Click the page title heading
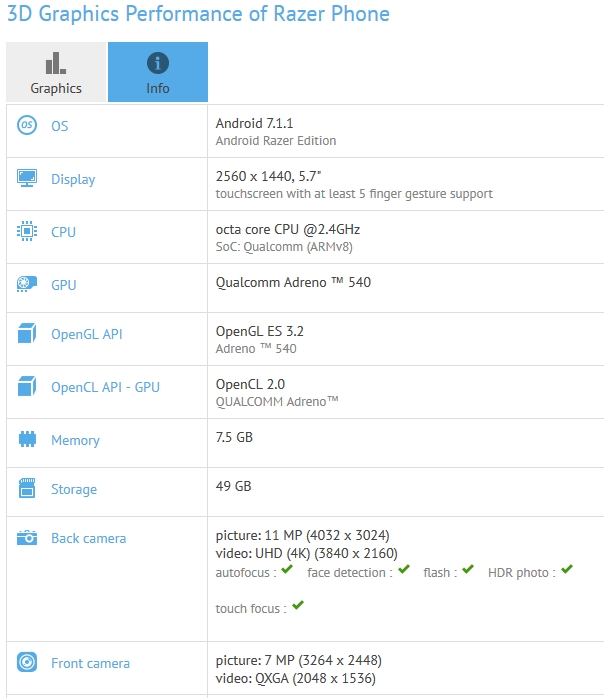 (198, 14)
